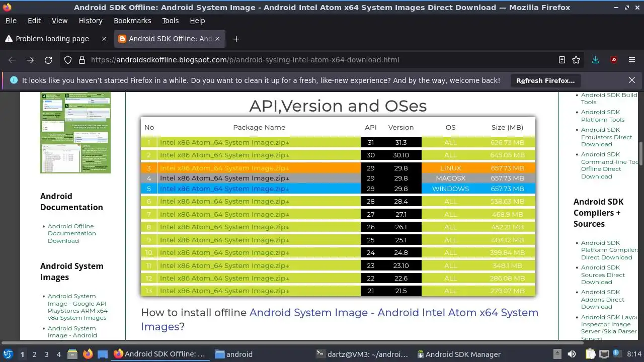Image resolution: width=644 pixels, height=362 pixels.
Task: Download API 25 Atom_64 System Image zip
Action: tap(224, 240)
